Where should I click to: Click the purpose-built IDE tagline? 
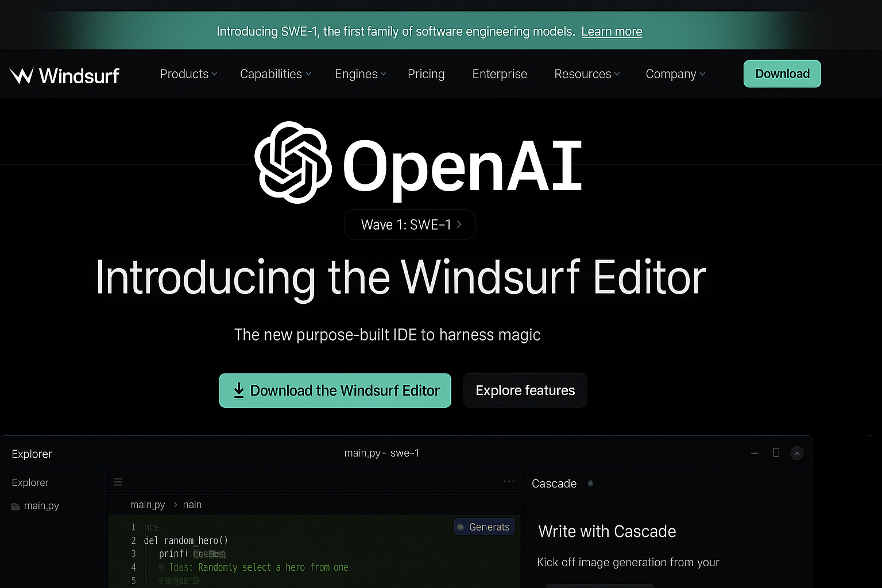click(388, 335)
